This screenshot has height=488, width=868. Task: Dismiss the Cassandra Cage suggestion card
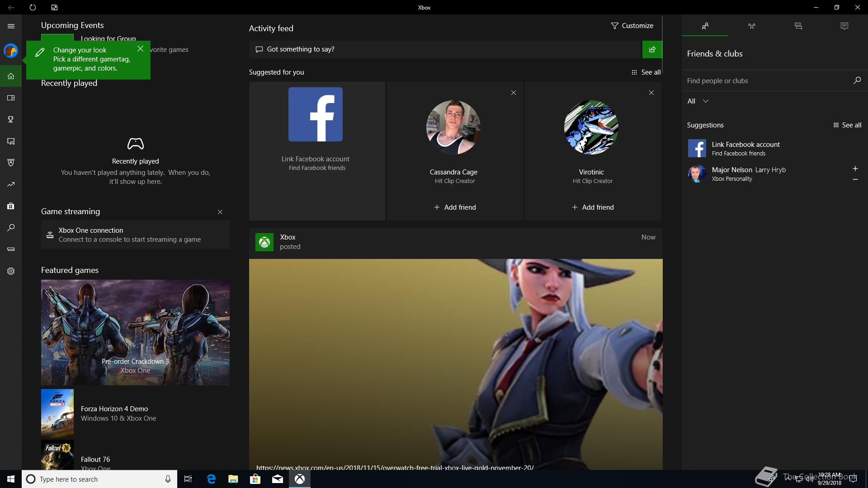pyautogui.click(x=513, y=93)
